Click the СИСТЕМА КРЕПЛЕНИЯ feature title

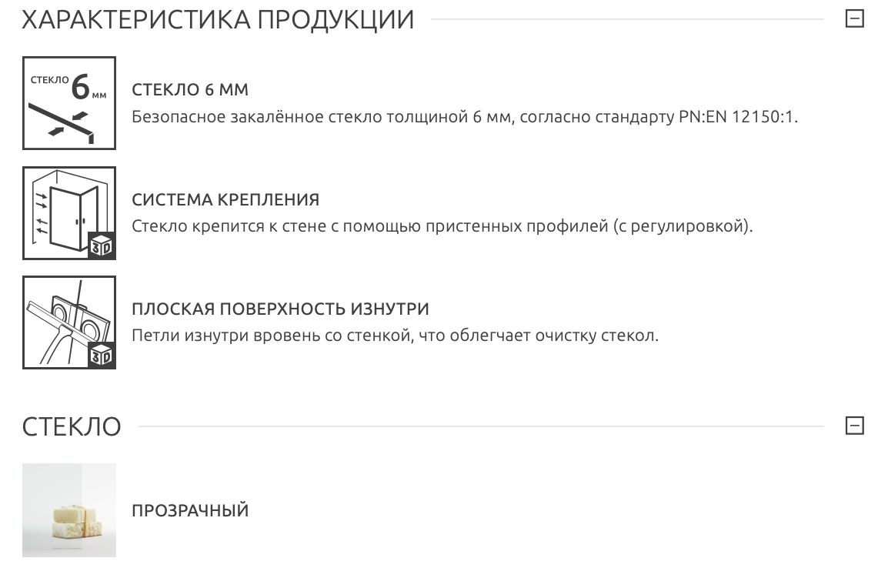click(x=225, y=200)
